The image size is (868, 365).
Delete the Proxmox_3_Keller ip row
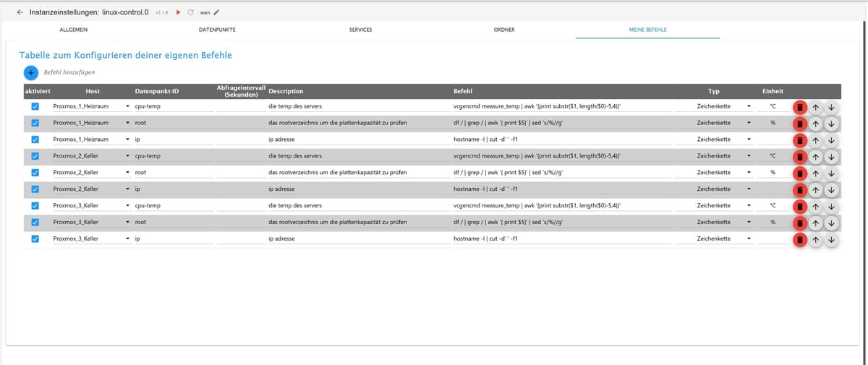pyautogui.click(x=800, y=240)
